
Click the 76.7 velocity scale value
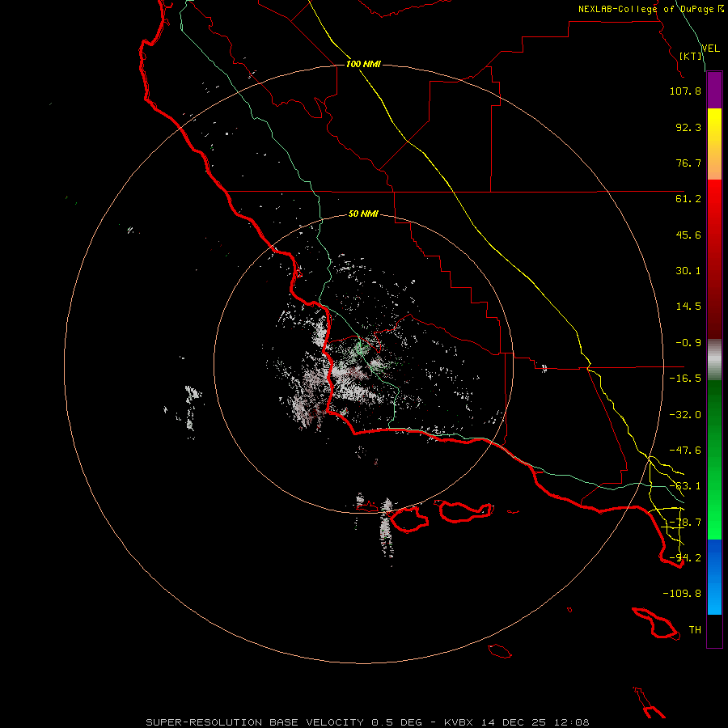(688, 163)
